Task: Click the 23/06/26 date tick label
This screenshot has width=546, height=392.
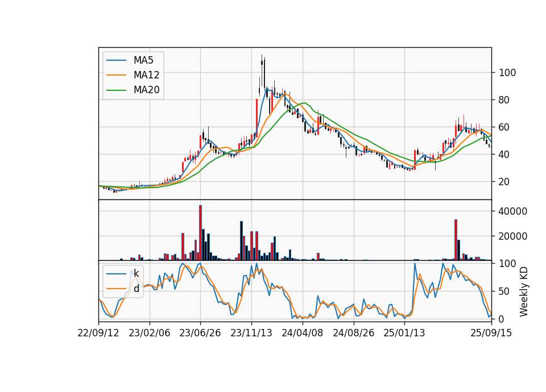Action: click(x=200, y=333)
